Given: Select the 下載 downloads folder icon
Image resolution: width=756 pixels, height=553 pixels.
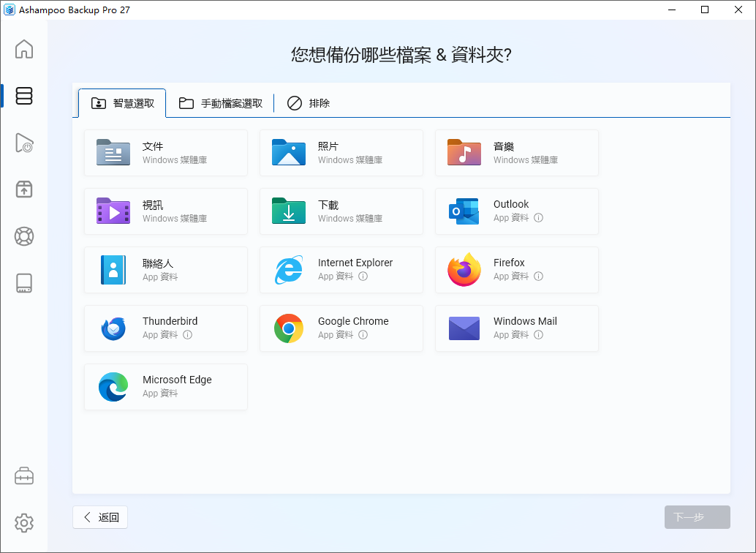Looking at the screenshot, I should tap(289, 211).
